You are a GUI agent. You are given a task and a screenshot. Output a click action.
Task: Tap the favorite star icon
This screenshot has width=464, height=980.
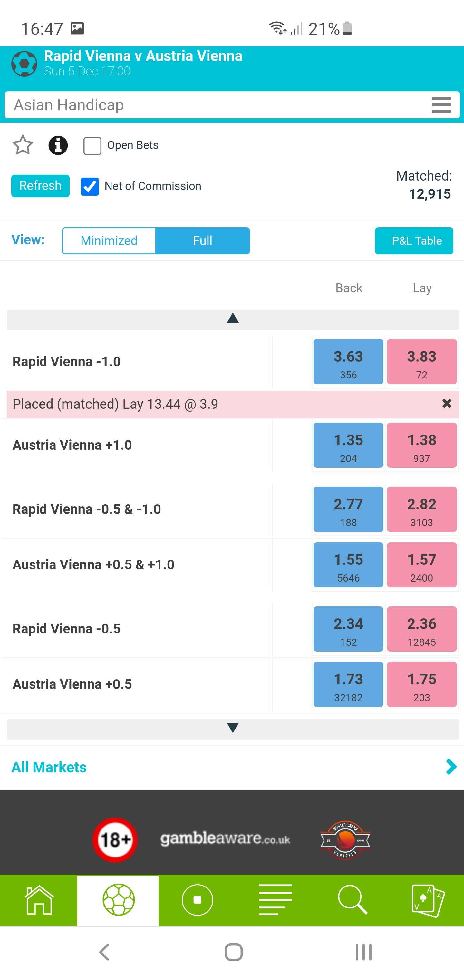(23, 145)
